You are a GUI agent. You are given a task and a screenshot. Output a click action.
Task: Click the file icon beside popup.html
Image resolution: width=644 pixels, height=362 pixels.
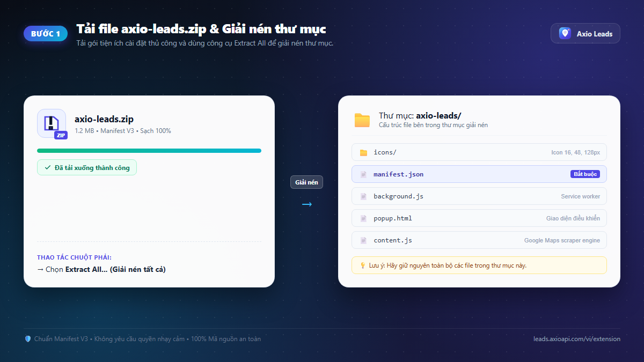coord(363,218)
